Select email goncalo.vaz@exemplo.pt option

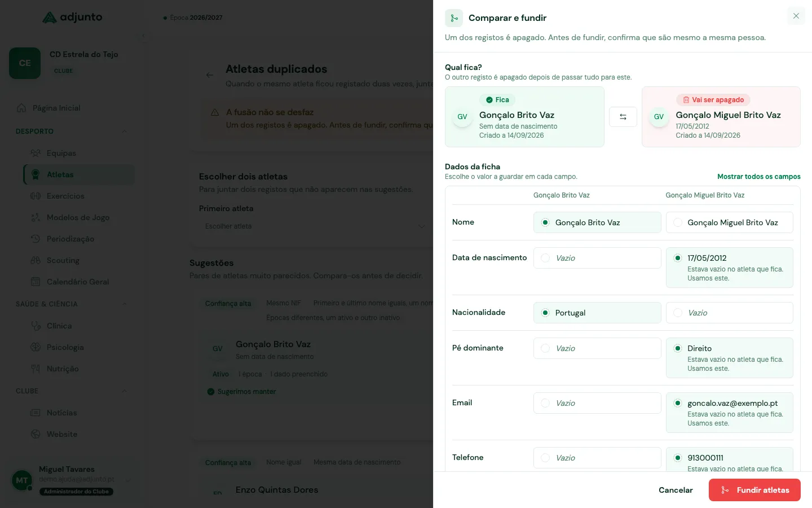pos(730,413)
